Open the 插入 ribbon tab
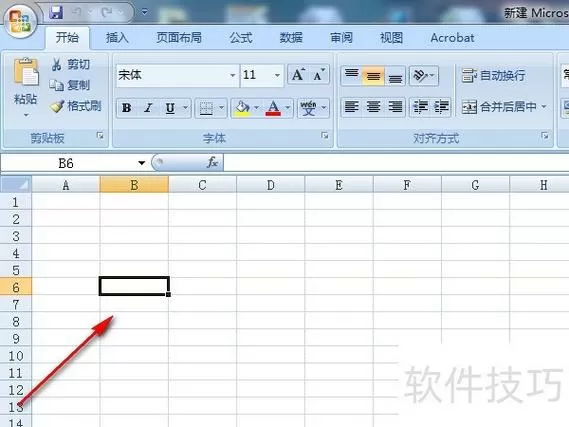This screenshot has width=569, height=427. [117, 38]
